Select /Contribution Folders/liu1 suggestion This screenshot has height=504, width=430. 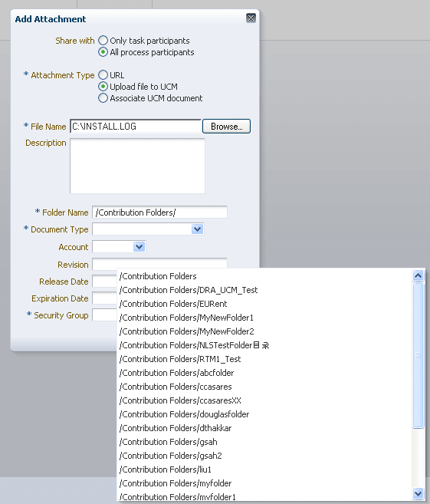click(264, 469)
